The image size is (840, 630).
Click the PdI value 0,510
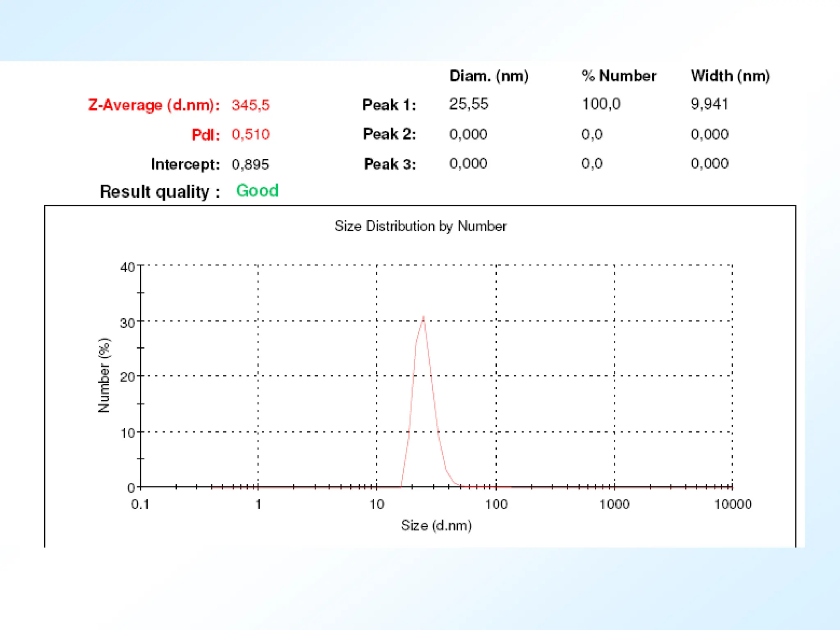pyautogui.click(x=250, y=135)
